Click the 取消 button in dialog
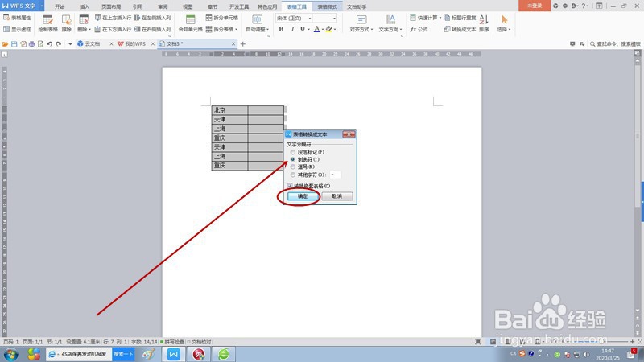Image resolution: width=644 pixels, height=362 pixels. coord(337,196)
